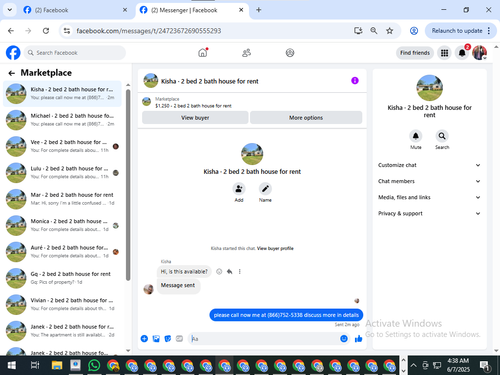Click the browser address bar URL
Screen dimensions: 500x375
(149, 31)
